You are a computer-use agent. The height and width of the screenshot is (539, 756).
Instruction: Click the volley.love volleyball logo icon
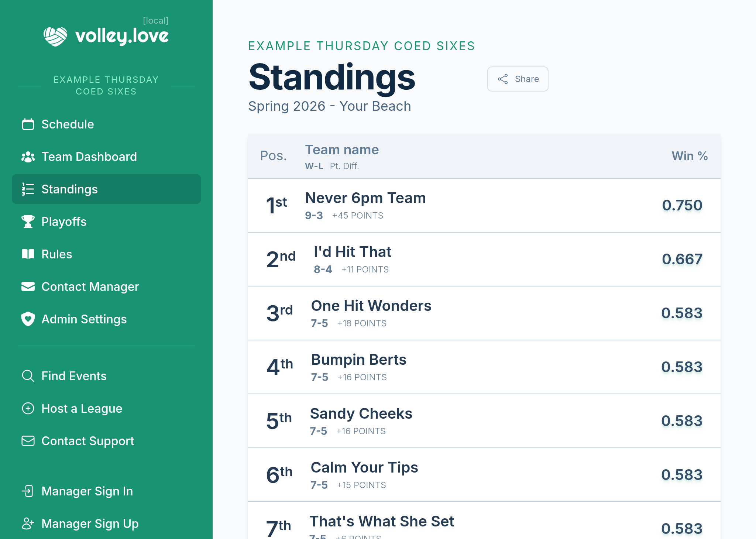tap(55, 36)
